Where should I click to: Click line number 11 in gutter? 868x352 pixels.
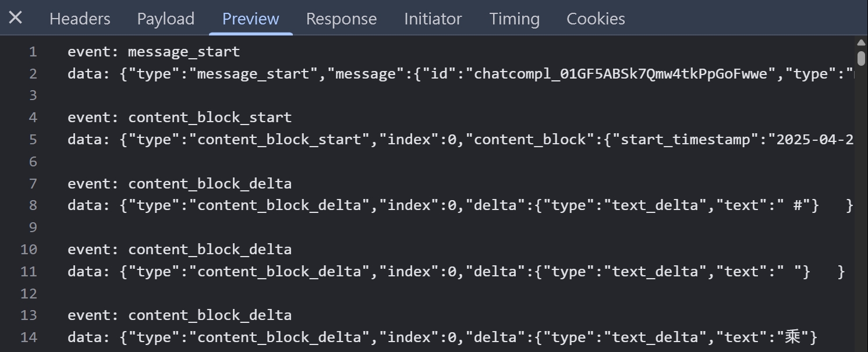pyautogui.click(x=29, y=271)
